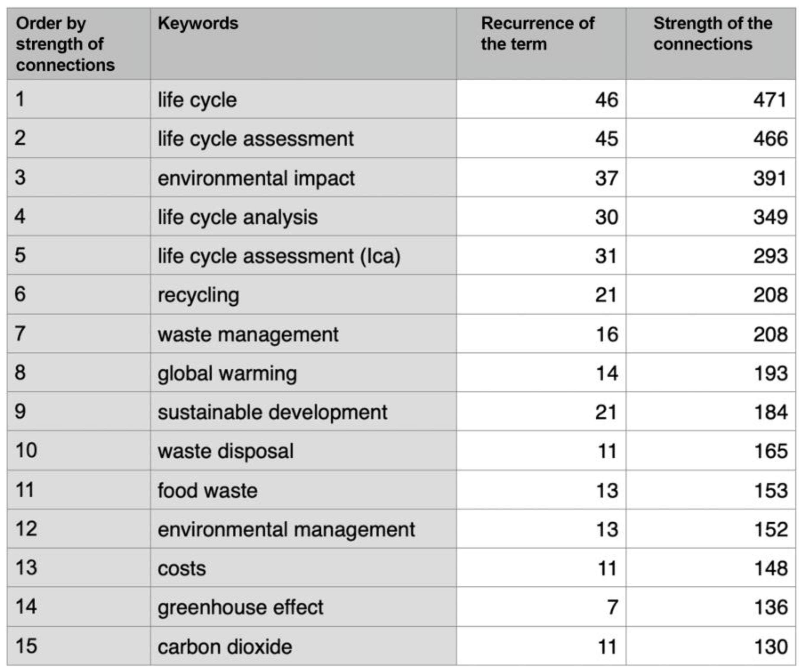Click the "Strength of the connections" header
Image resolution: width=802 pixels, height=672 pixels.
[x=712, y=33]
